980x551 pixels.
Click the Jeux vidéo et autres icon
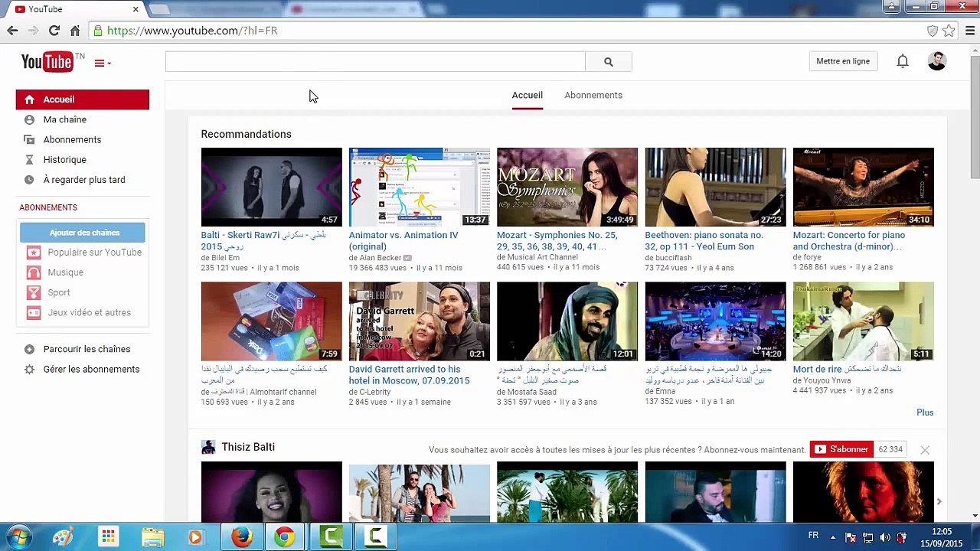coord(33,312)
